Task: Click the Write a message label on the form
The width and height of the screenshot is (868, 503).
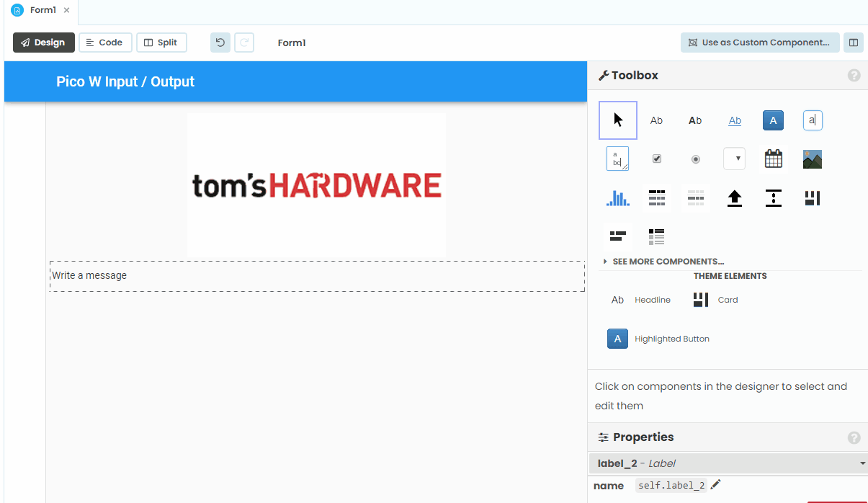Action: [89, 275]
